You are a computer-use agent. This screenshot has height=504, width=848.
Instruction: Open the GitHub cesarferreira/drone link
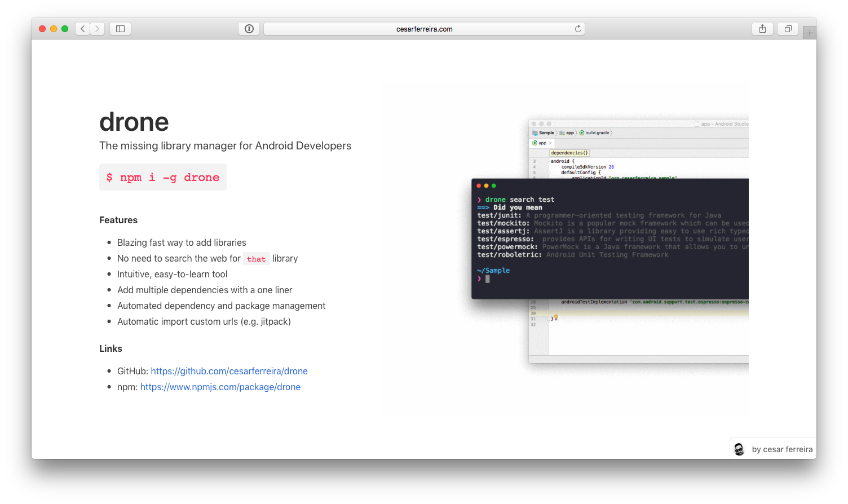229,371
